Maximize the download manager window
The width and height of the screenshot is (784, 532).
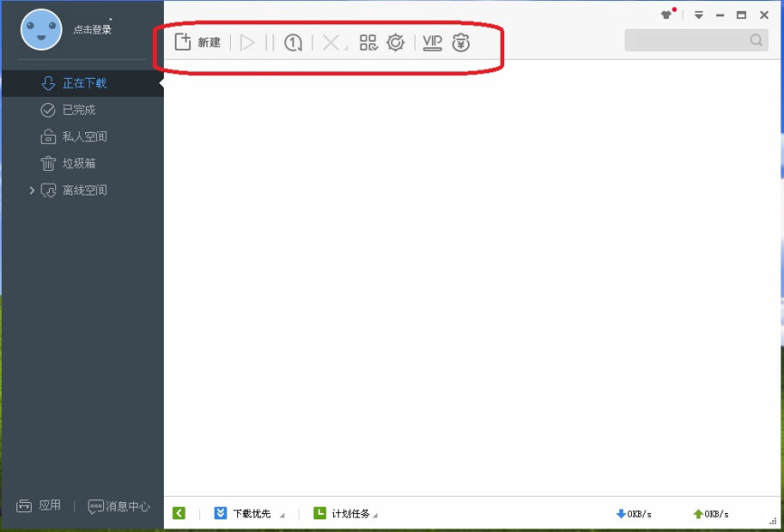741,15
